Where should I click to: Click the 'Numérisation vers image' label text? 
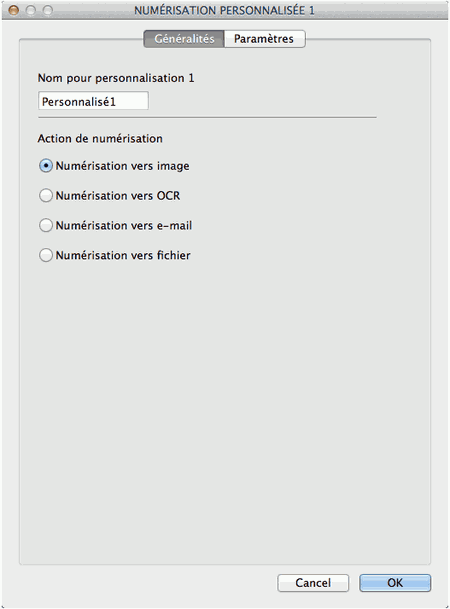(123, 166)
